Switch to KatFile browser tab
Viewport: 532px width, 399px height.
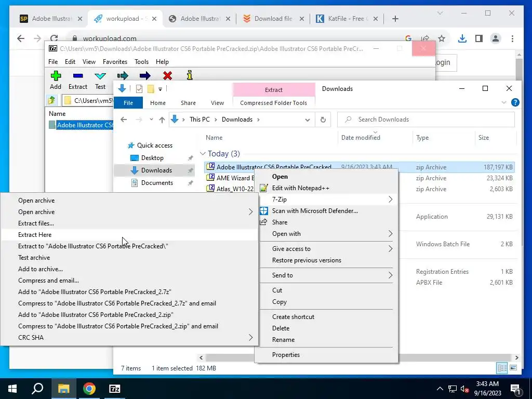tap(347, 19)
